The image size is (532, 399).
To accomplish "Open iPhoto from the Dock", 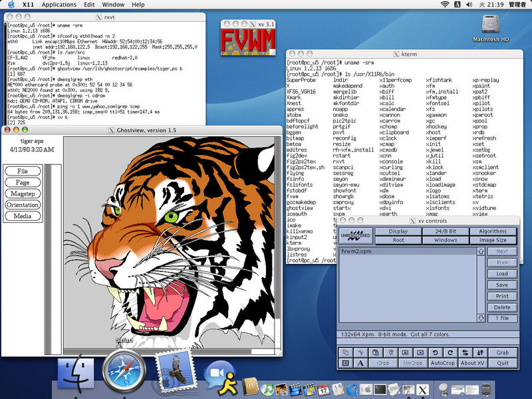I will pos(281,389).
